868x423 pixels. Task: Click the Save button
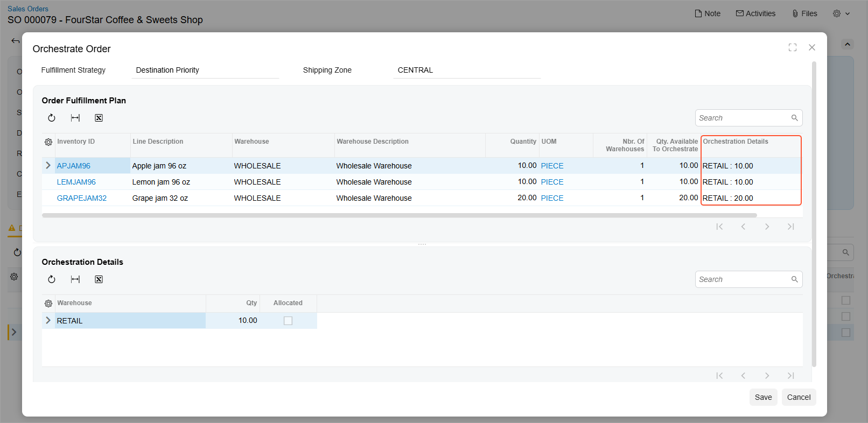pyautogui.click(x=763, y=397)
